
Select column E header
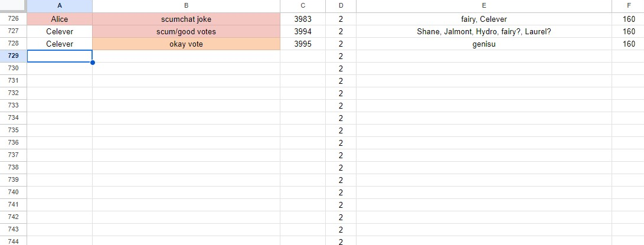coord(484,6)
